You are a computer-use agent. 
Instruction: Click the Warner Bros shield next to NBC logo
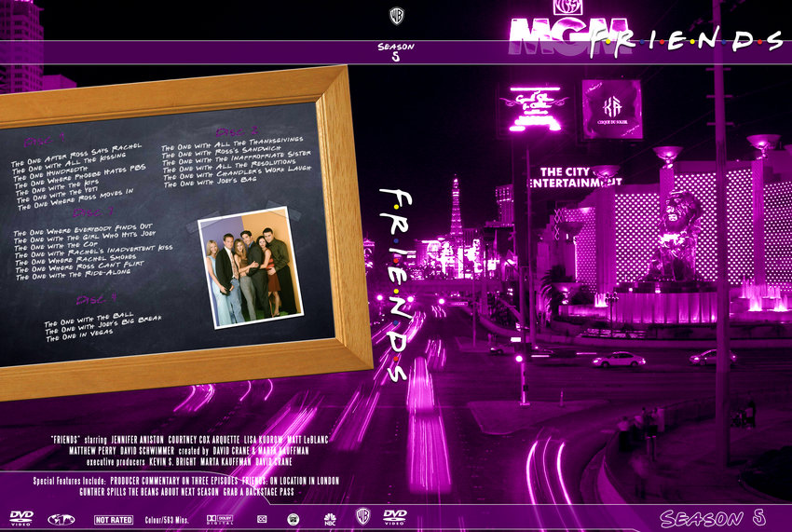[x=362, y=517]
